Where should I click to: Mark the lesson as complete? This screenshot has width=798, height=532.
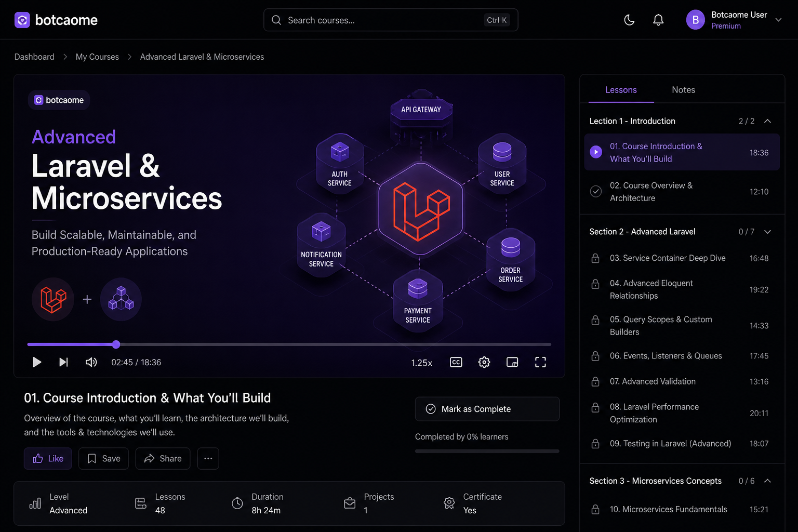487,409
